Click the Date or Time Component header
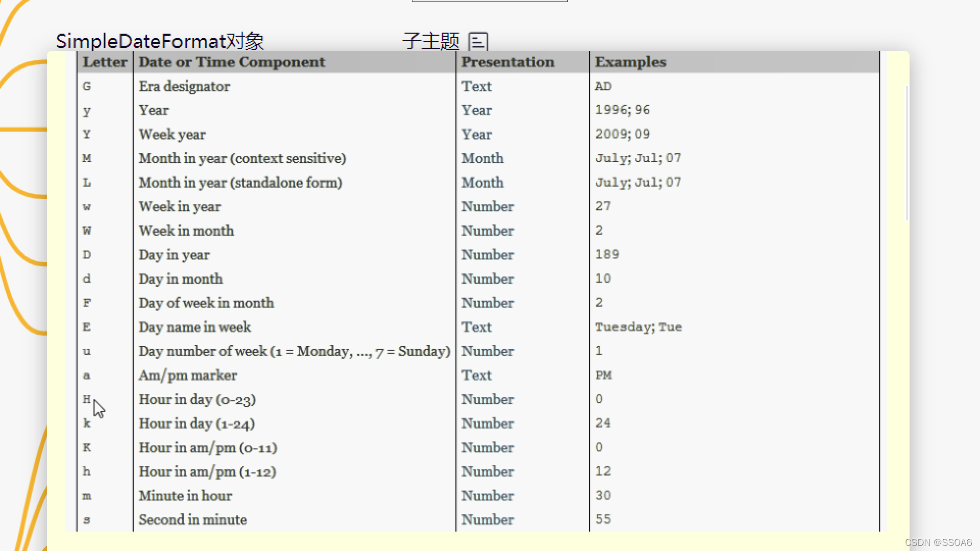The image size is (980, 551). tap(232, 62)
